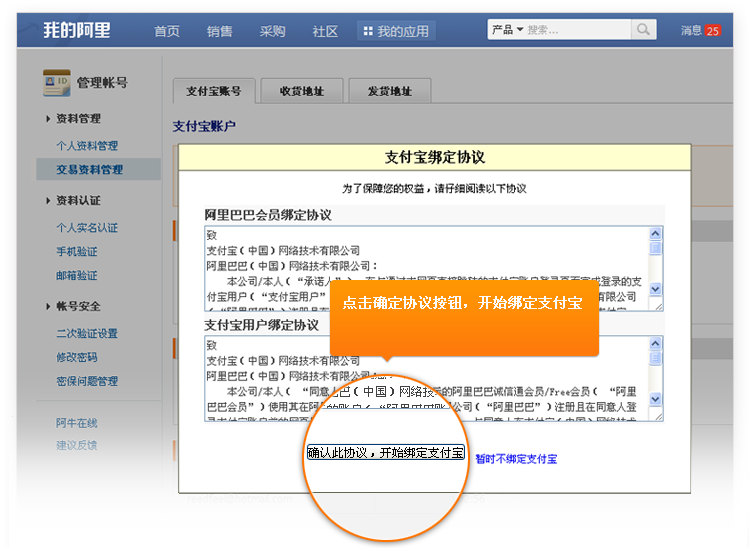Screen dimensions: 750x548
Task: Open the 管理帐号 ID card icon
Action: pos(56,83)
